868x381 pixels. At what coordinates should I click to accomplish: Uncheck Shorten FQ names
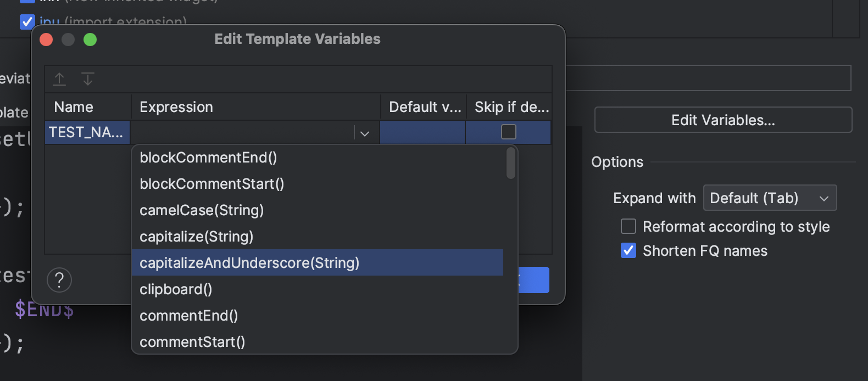628,250
